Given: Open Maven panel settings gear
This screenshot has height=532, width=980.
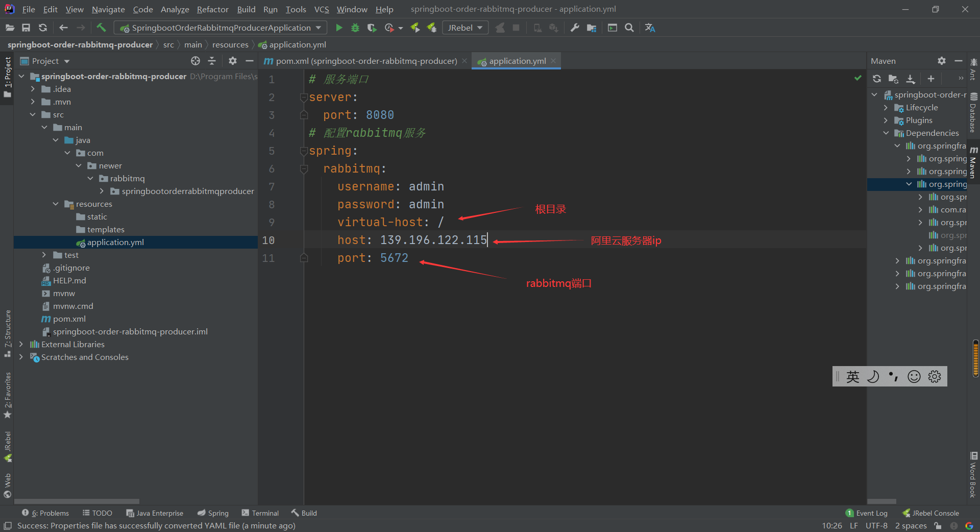Looking at the screenshot, I should tap(941, 61).
